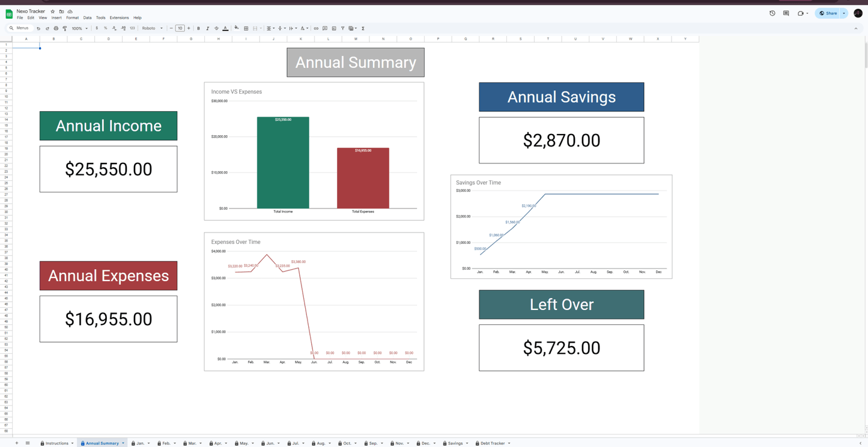Click the font size 10 field

180,28
